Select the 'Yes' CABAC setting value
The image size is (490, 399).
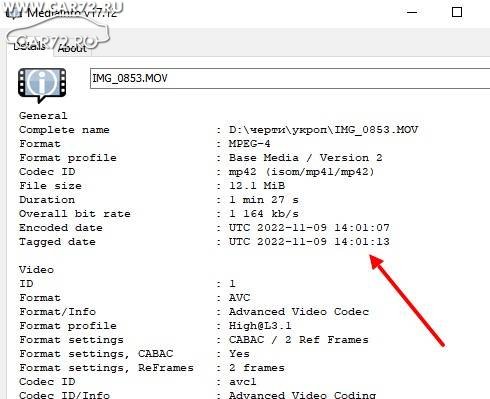pyautogui.click(x=239, y=354)
